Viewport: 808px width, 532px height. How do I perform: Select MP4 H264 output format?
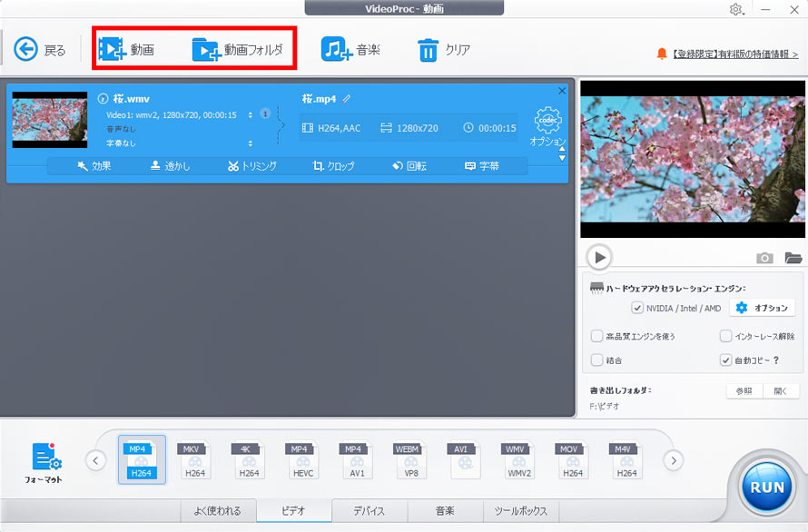142,460
